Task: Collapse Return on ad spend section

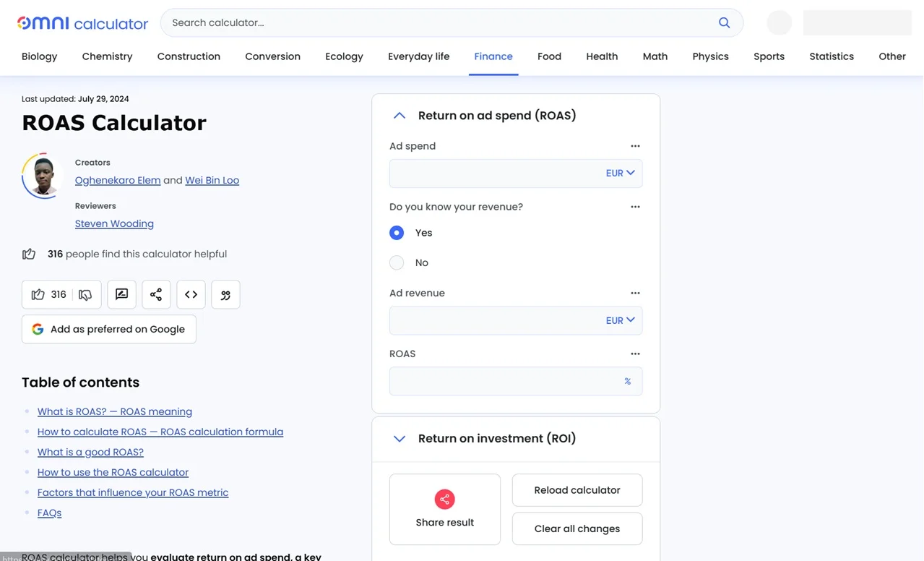Action: coord(399,116)
